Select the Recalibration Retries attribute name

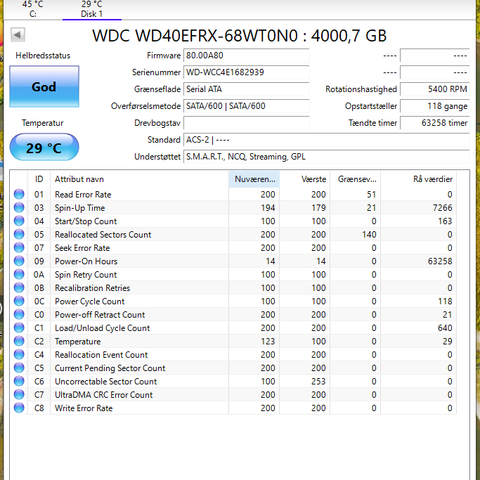click(x=92, y=288)
